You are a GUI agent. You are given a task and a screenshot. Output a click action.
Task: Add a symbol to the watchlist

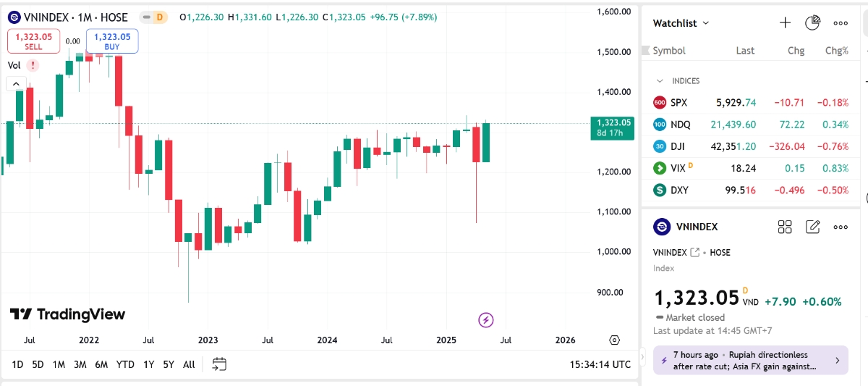(785, 23)
